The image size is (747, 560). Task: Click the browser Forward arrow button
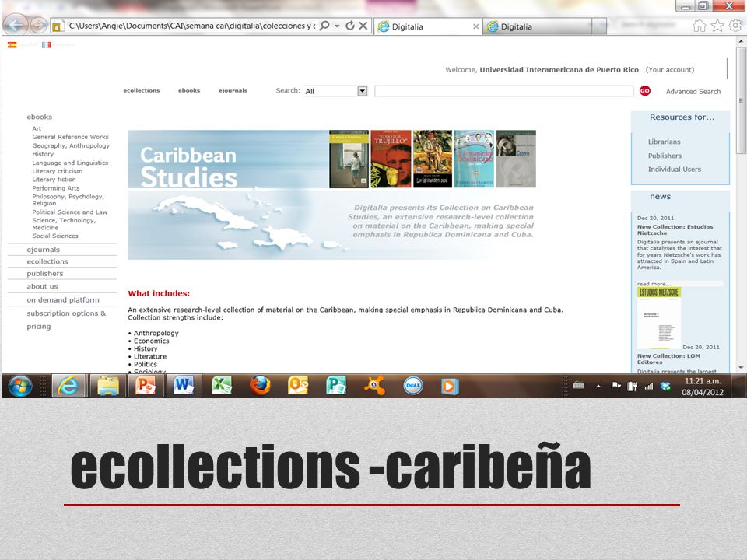point(39,25)
